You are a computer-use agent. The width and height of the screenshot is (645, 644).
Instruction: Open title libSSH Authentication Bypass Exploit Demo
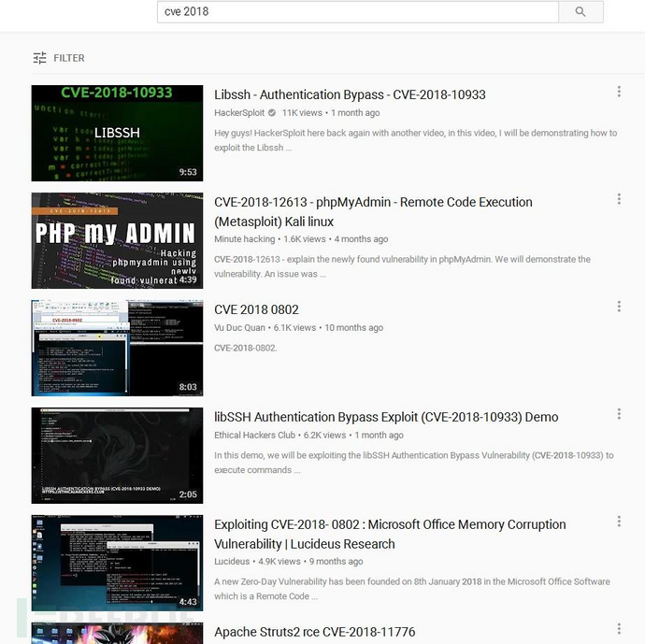tap(386, 417)
